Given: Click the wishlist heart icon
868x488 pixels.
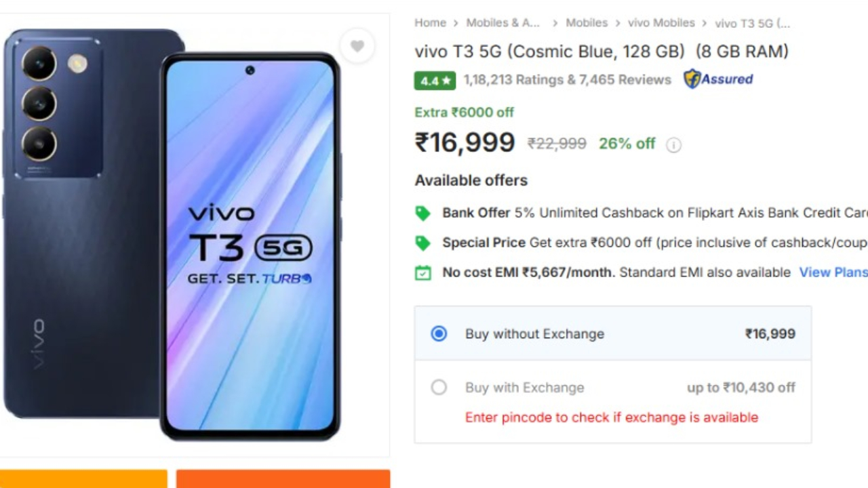Looking at the screenshot, I should pyautogui.click(x=357, y=46).
